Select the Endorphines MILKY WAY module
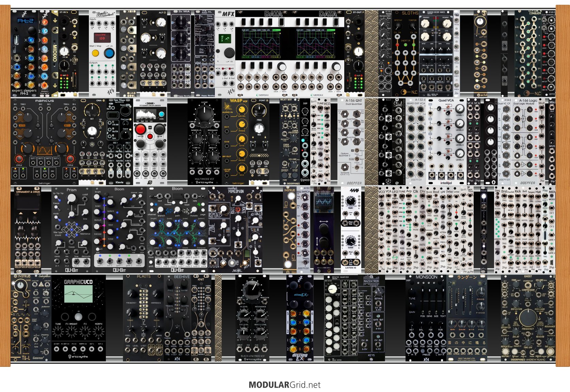Viewport: 570px width, 392px height. 290,142
